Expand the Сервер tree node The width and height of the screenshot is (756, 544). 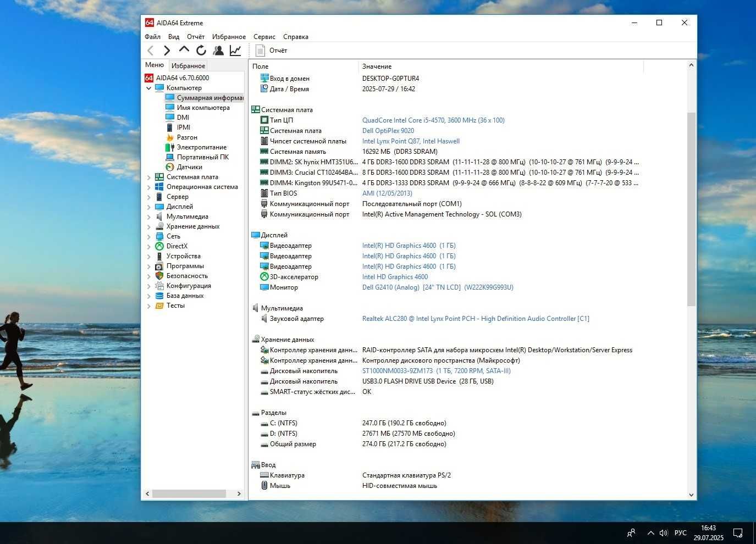click(149, 197)
